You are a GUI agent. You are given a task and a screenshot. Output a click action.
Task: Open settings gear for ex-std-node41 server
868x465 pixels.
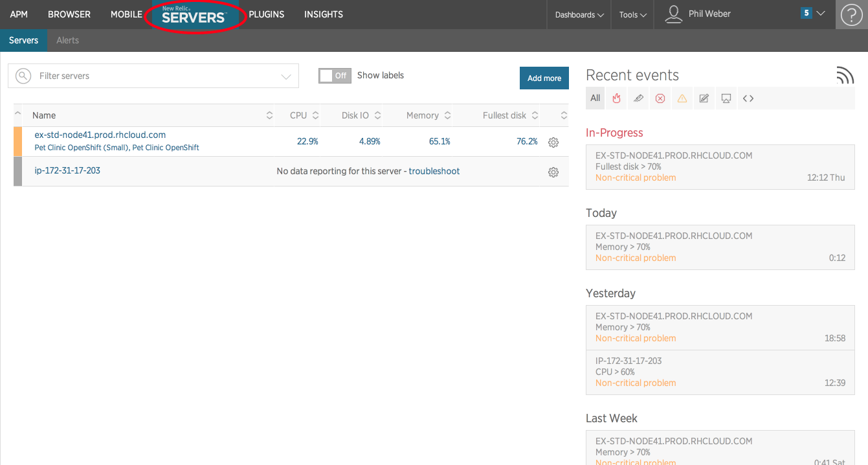(553, 142)
